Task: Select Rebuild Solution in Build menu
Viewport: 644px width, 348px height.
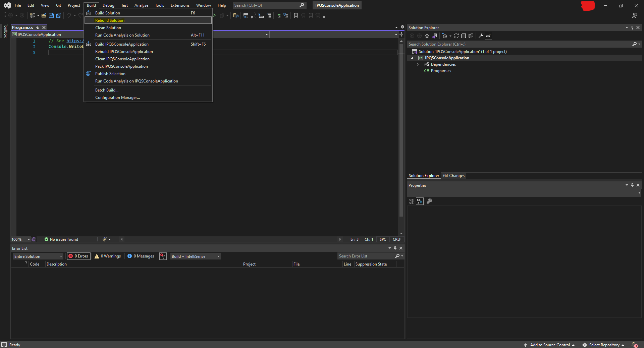Action: 148,20
